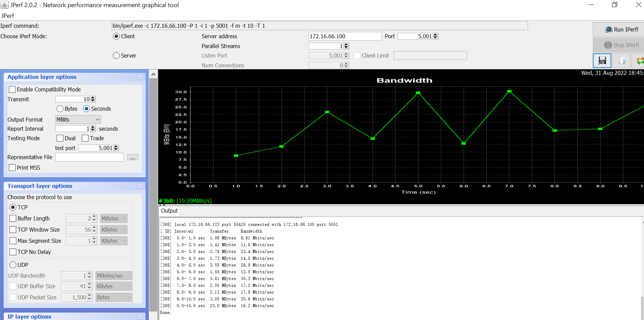Collapse the Application layer options panel
644x320 pixels.
(x=139, y=77)
